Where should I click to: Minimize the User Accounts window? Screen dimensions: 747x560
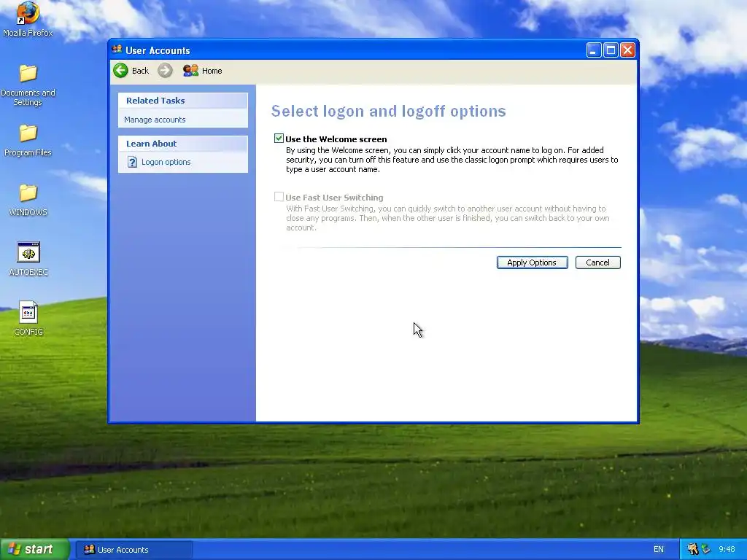(x=594, y=50)
